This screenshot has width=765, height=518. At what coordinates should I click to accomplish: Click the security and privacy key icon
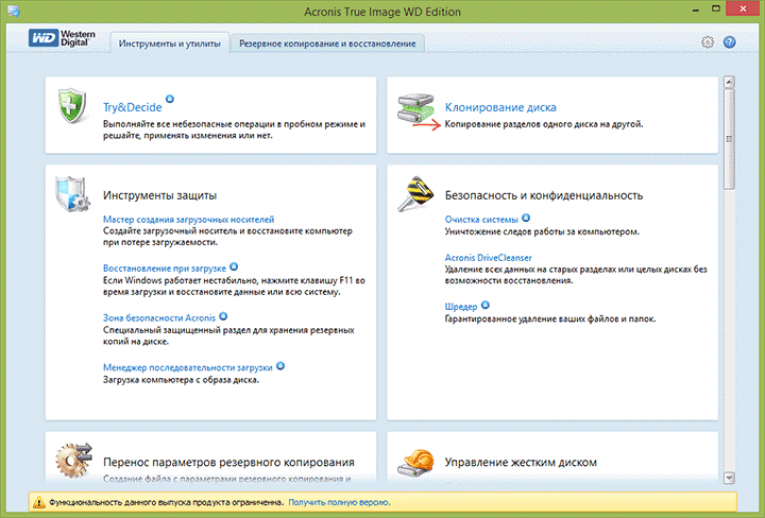(415, 194)
